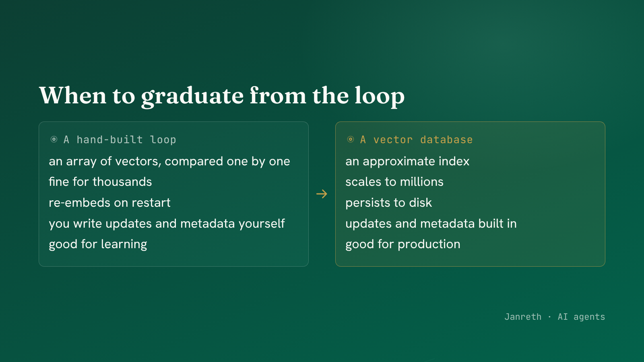This screenshot has height=362, width=644.
Task: Select the 'scales to millions' line
Action: [x=394, y=182]
